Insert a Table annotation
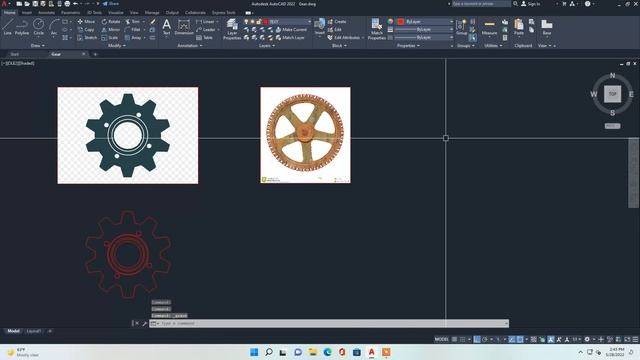 (x=204, y=38)
